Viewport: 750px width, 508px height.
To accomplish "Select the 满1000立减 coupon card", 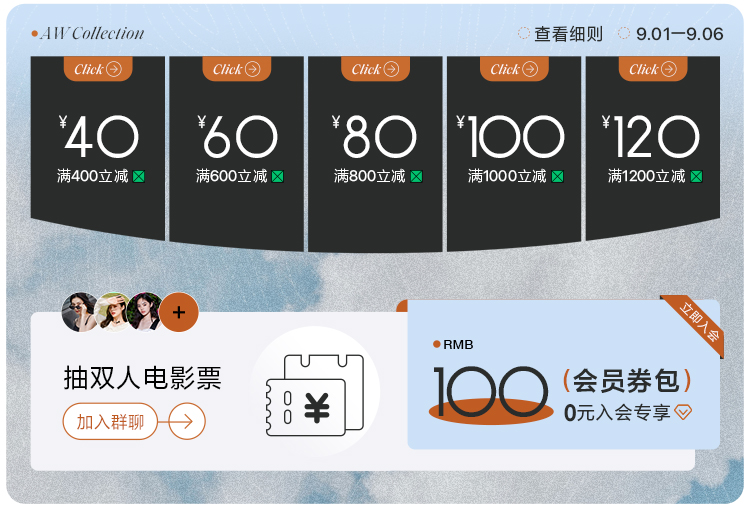I will [514, 152].
